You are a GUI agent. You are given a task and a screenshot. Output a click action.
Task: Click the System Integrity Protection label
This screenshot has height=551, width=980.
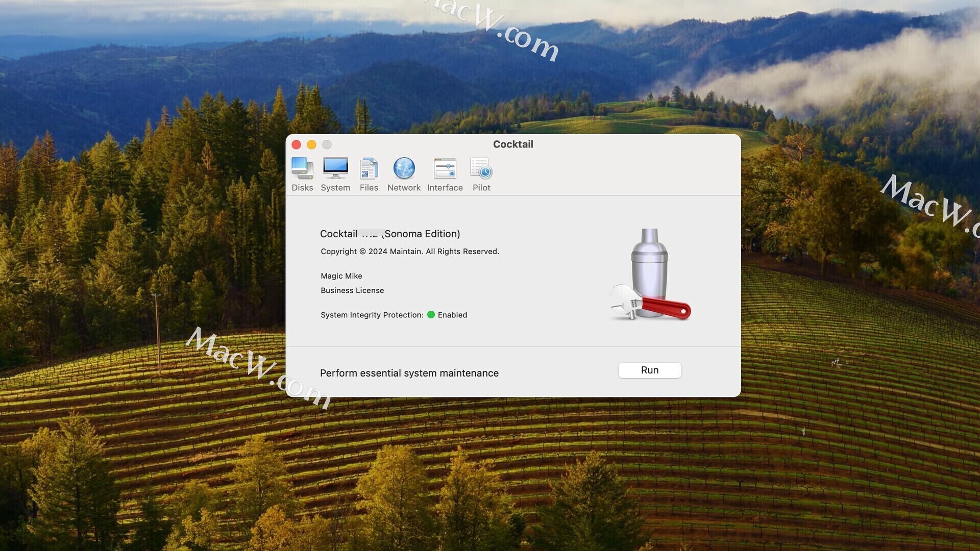pyautogui.click(x=372, y=315)
